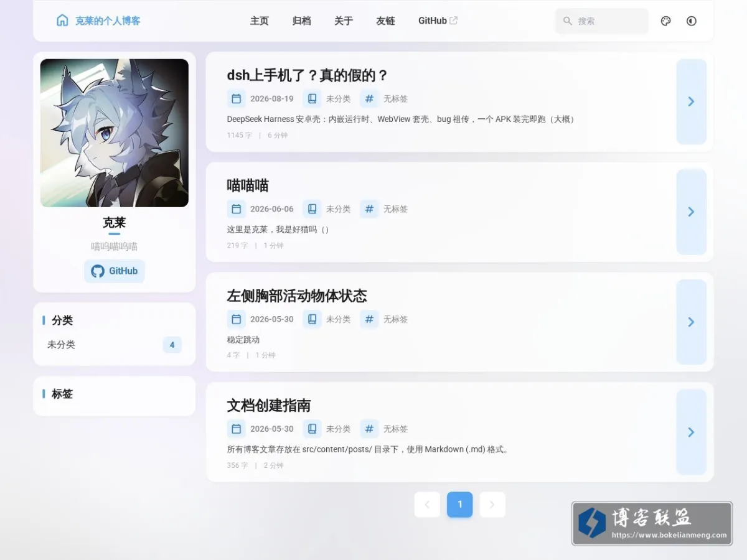Open the theme color palette icon

pyautogui.click(x=665, y=21)
